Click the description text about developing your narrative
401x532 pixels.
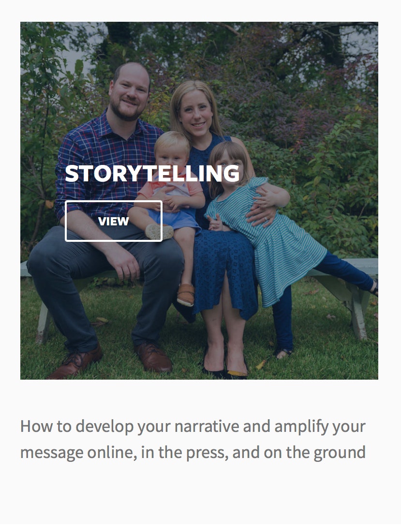point(193,439)
